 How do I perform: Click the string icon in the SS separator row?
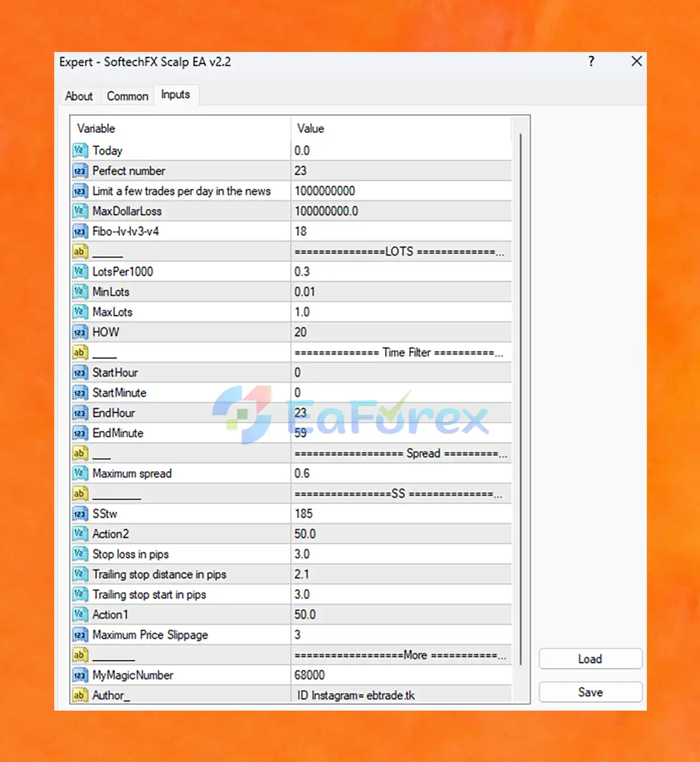pos(80,494)
